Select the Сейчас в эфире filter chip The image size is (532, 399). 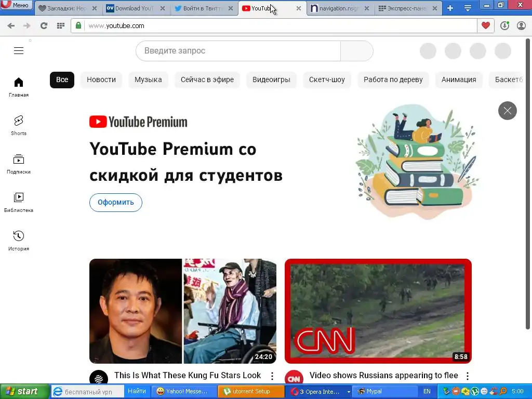click(207, 79)
